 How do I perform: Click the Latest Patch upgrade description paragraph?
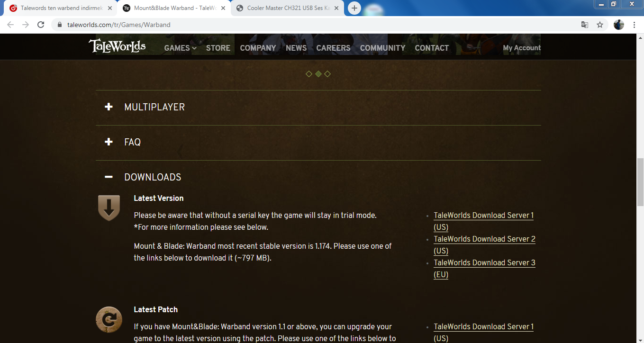[264, 333]
